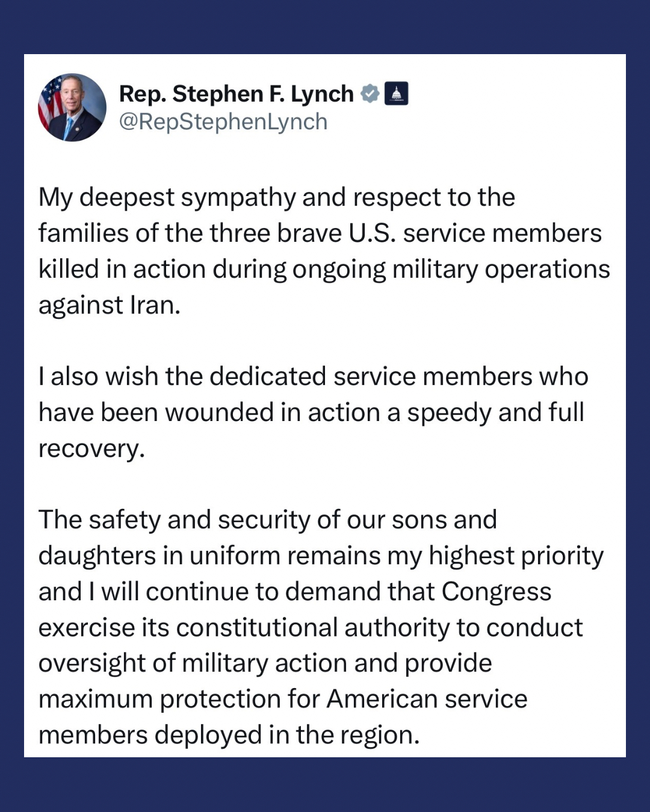Open the @RepStephenLynch handle link
The image size is (650, 812).
(x=223, y=121)
